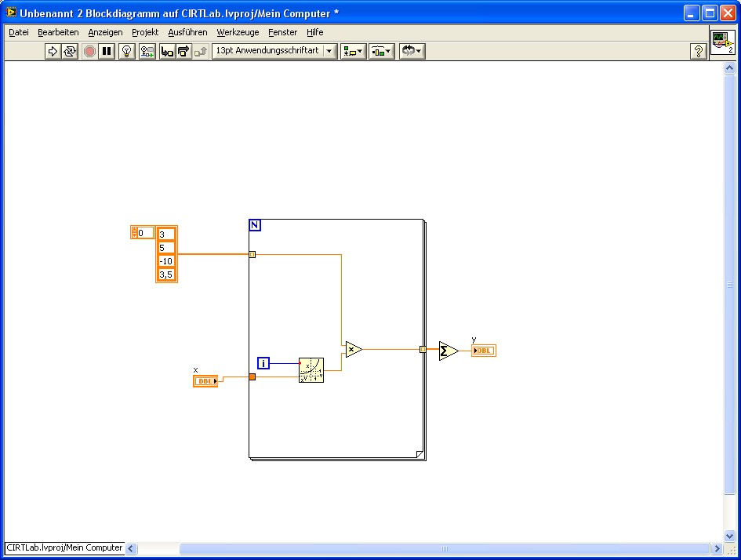
Task: Select the Power of X function node
Action: [311, 369]
